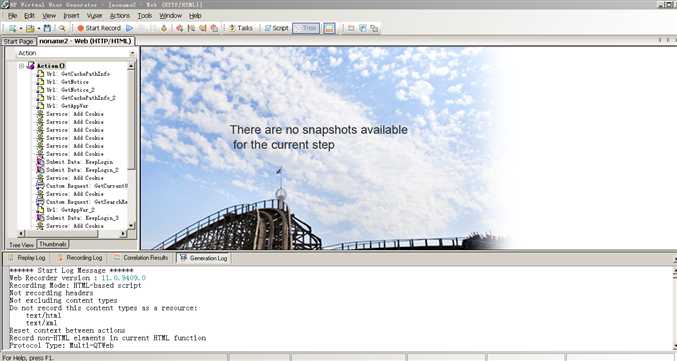Viewport: 677px width, 361px height.
Task: Collapse the Action() tree node
Action: point(21,66)
